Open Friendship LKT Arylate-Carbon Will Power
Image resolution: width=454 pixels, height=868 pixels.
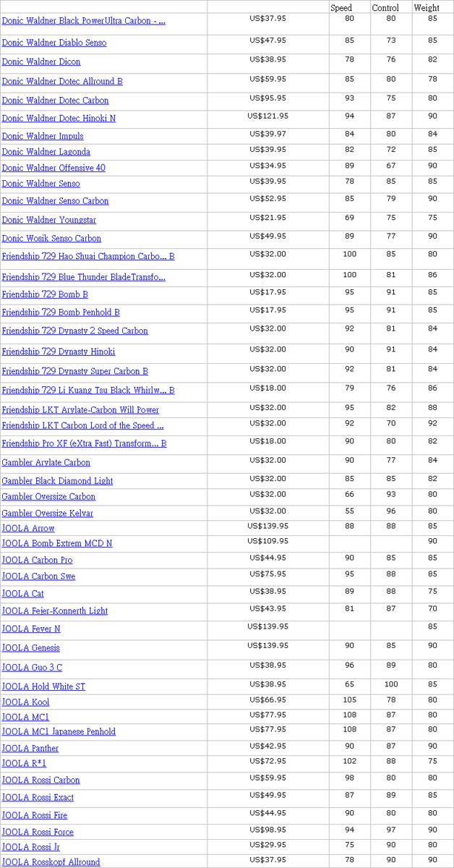click(x=80, y=410)
